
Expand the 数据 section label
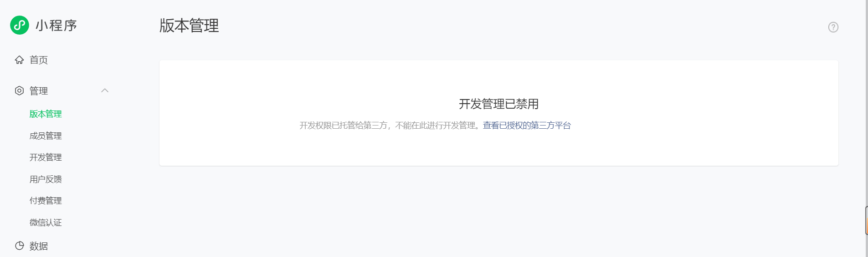pos(39,246)
